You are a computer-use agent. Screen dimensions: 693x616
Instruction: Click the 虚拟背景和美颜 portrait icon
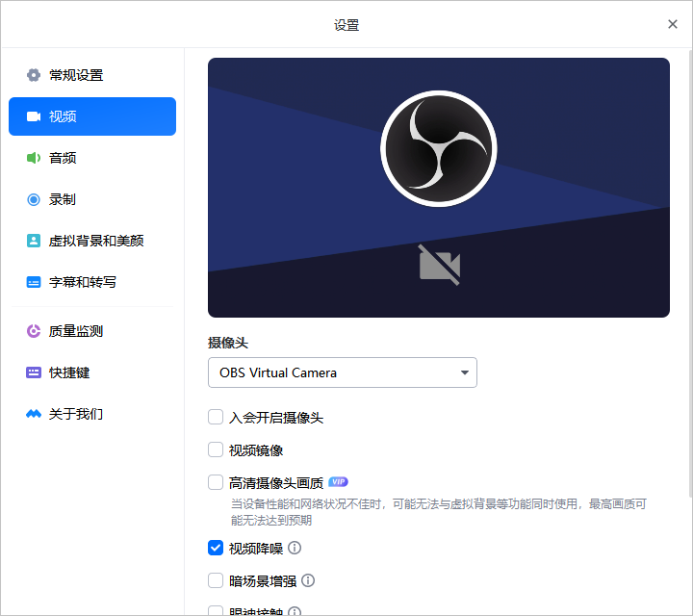tap(34, 241)
